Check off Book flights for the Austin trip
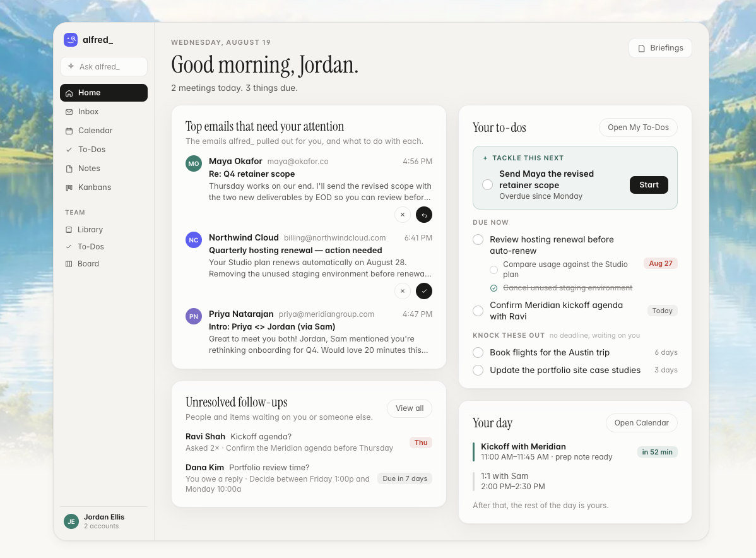756x558 pixels. click(x=478, y=353)
